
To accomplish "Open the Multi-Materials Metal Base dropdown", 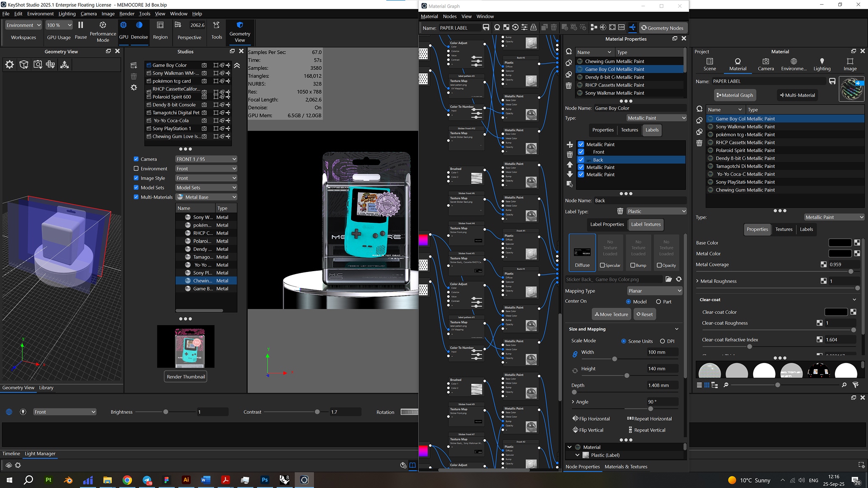I will point(206,197).
